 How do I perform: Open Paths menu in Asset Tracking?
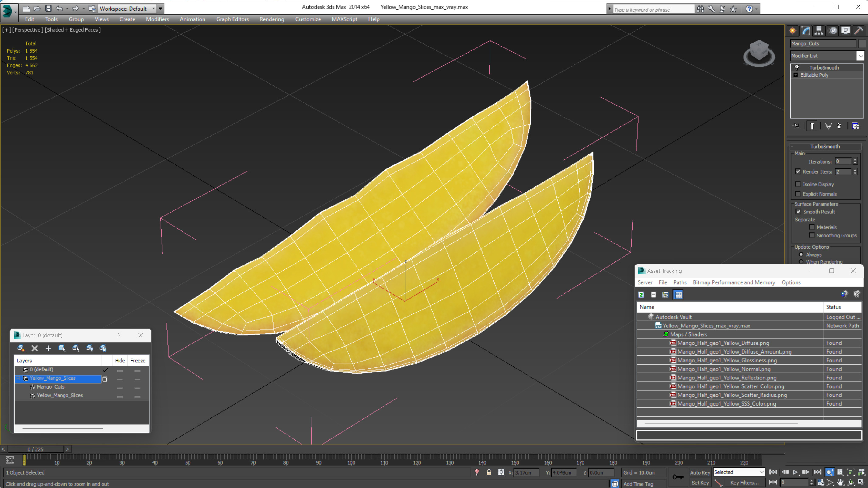(x=680, y=282)
